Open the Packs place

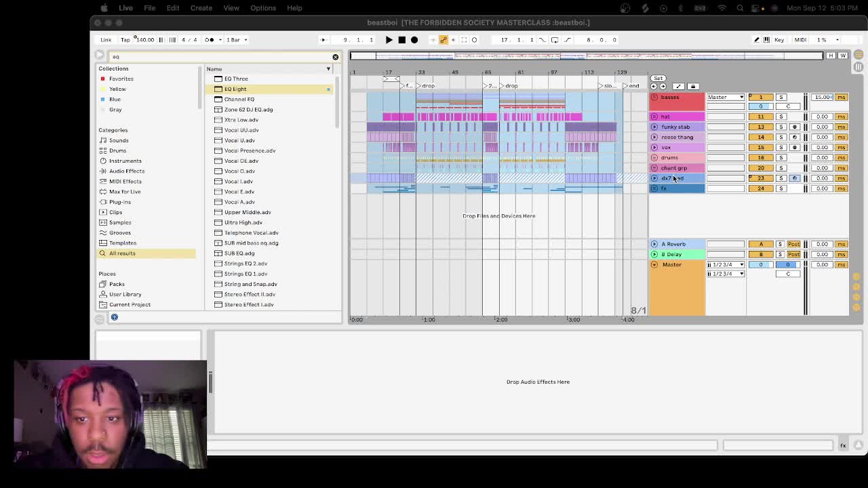coord(117,284)
